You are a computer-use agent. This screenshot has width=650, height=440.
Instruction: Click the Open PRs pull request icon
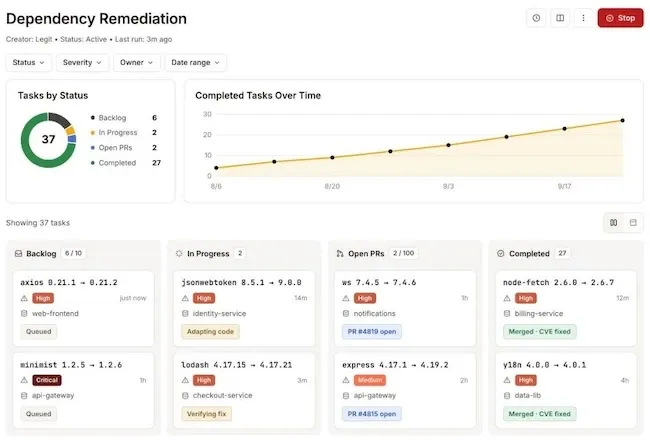[340, 253]
